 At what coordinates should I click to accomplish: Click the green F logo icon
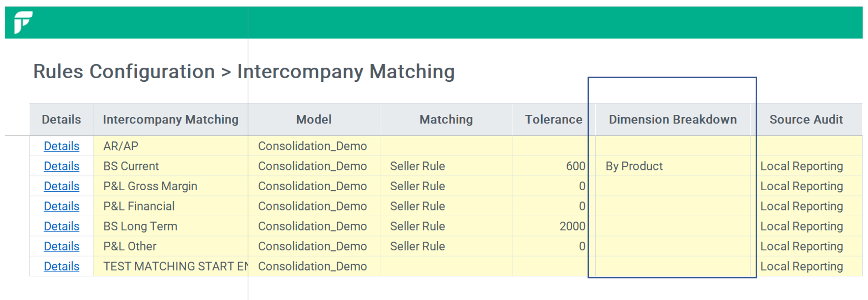[x=23, y=22]
